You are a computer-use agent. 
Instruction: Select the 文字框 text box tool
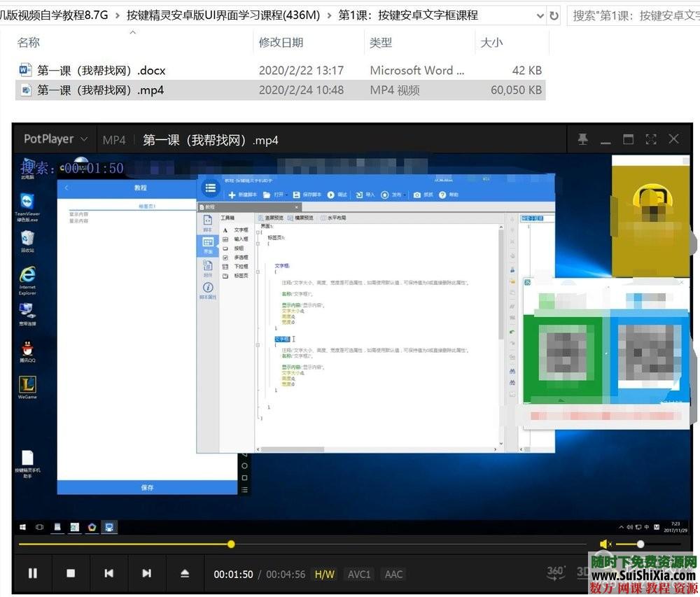tap(240, 230)
